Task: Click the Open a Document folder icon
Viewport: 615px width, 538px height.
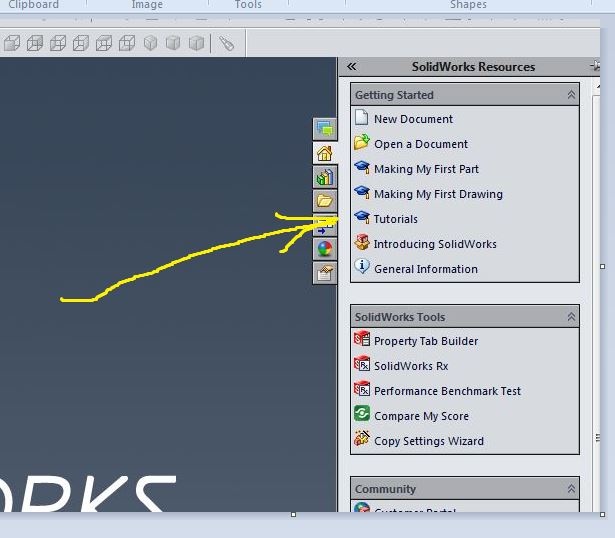Action: 362,142
